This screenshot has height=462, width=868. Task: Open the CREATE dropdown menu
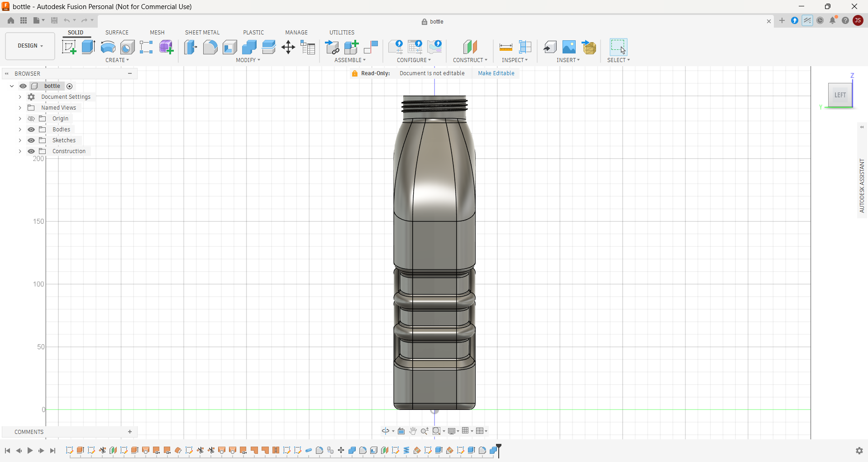(x=117, y=60)
